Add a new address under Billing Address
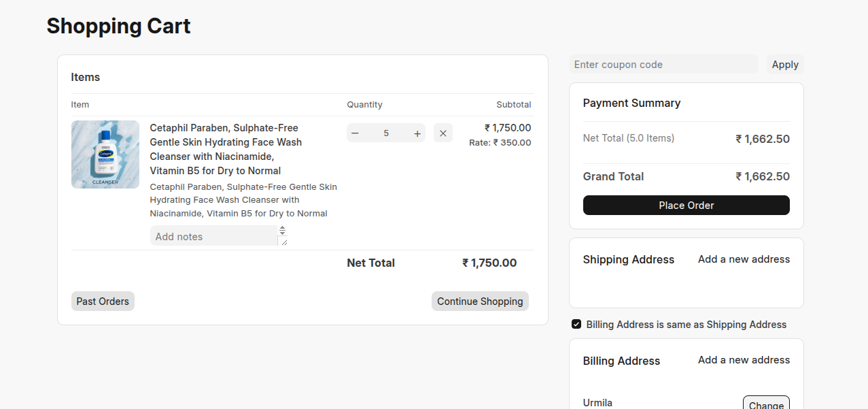The image size is (868, 409). (x=744, y=360)
